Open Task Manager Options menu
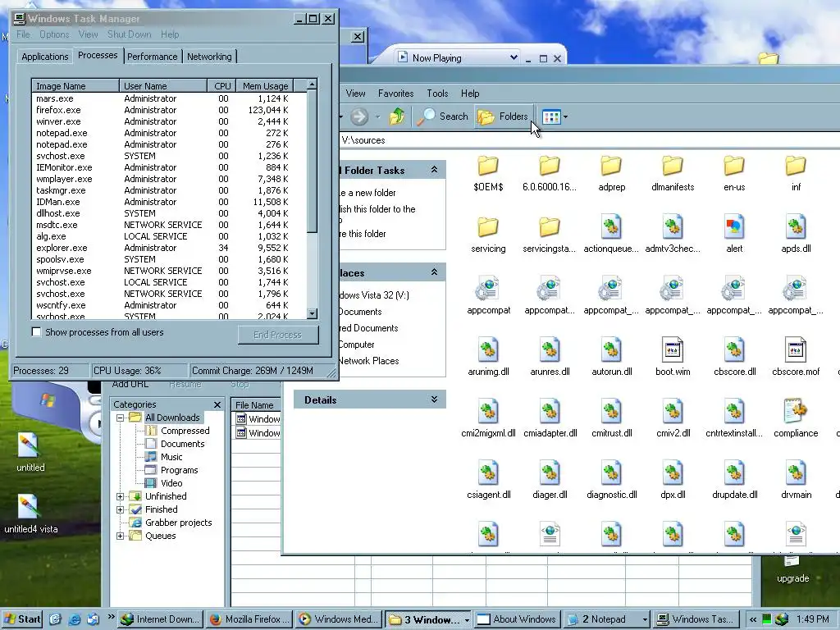 [x=54, y=34]
